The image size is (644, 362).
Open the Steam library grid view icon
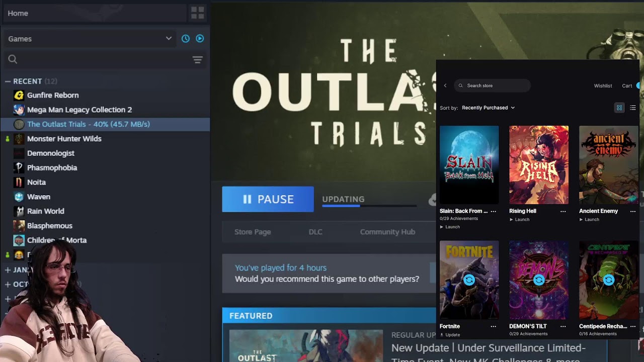click(198, 13)
